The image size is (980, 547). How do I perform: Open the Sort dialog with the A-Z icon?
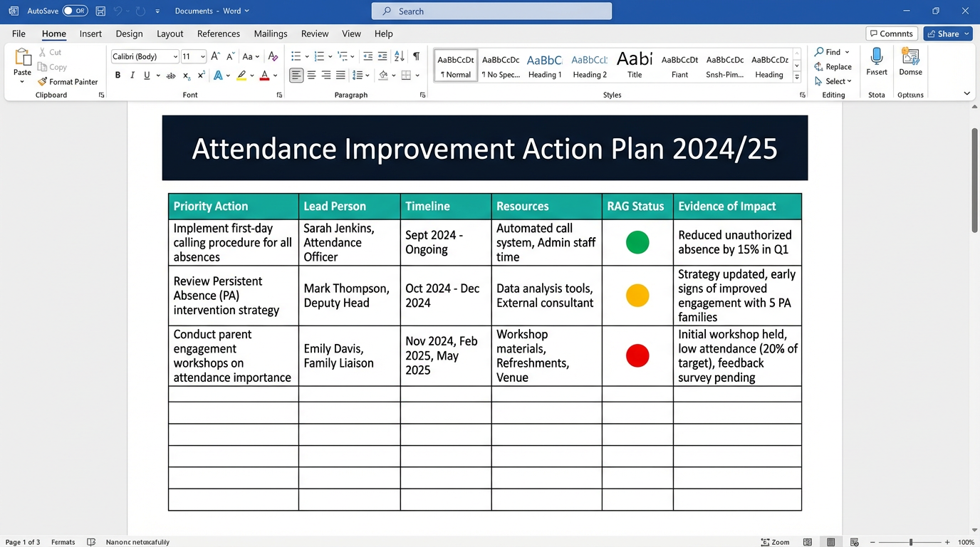(x=398, y=55)
